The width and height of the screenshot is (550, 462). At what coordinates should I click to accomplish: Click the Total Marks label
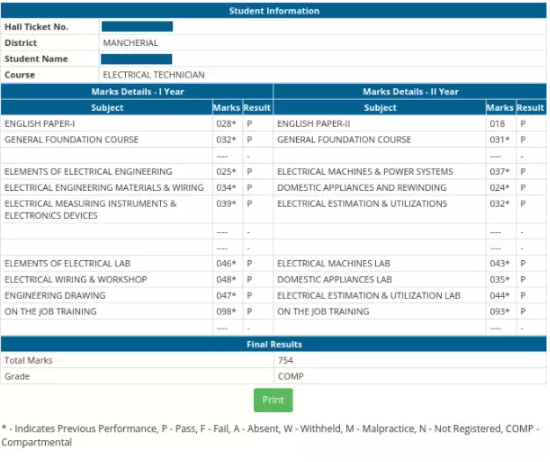(28, 360)
